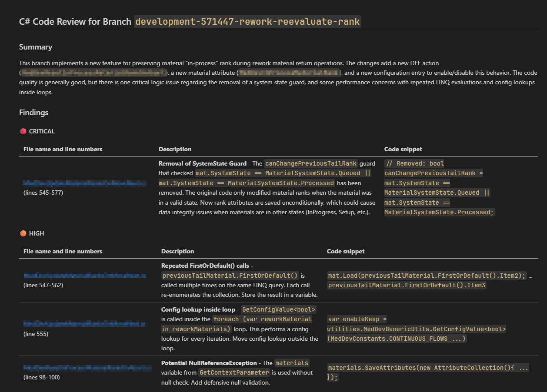Click the Summary section heading
This screenshot has width=547, height=392.
coord(35,47)
